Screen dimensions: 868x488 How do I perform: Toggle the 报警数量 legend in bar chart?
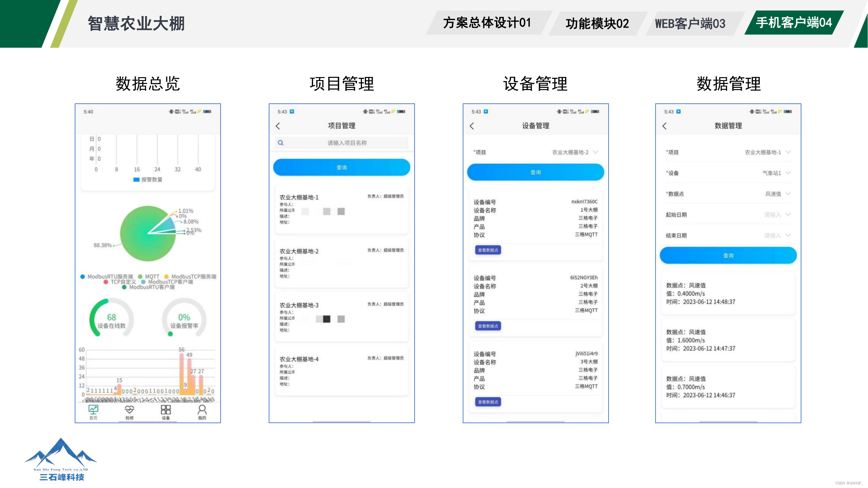point(147,180)
